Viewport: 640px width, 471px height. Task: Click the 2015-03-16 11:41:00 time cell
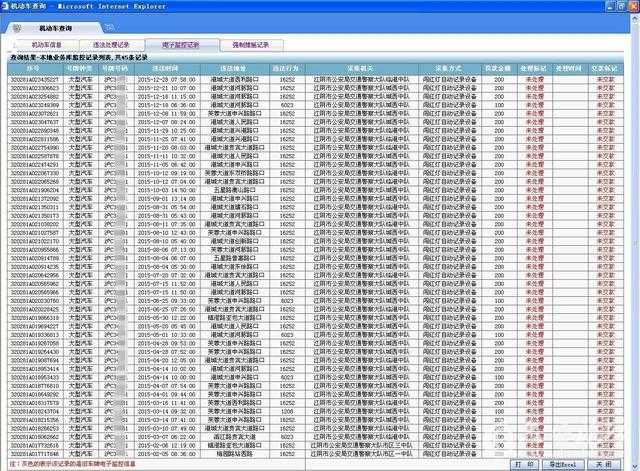coord(167,403)
